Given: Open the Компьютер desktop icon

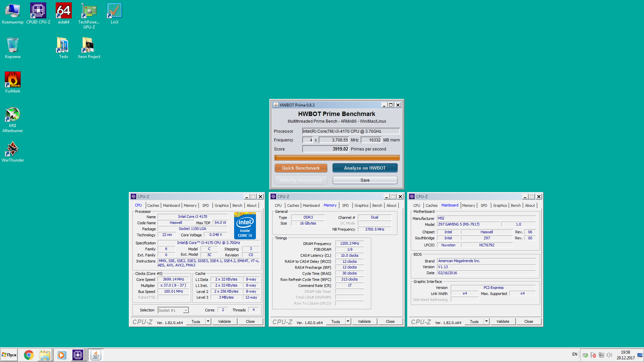Looking at the screenshot, I should (13, 13).
